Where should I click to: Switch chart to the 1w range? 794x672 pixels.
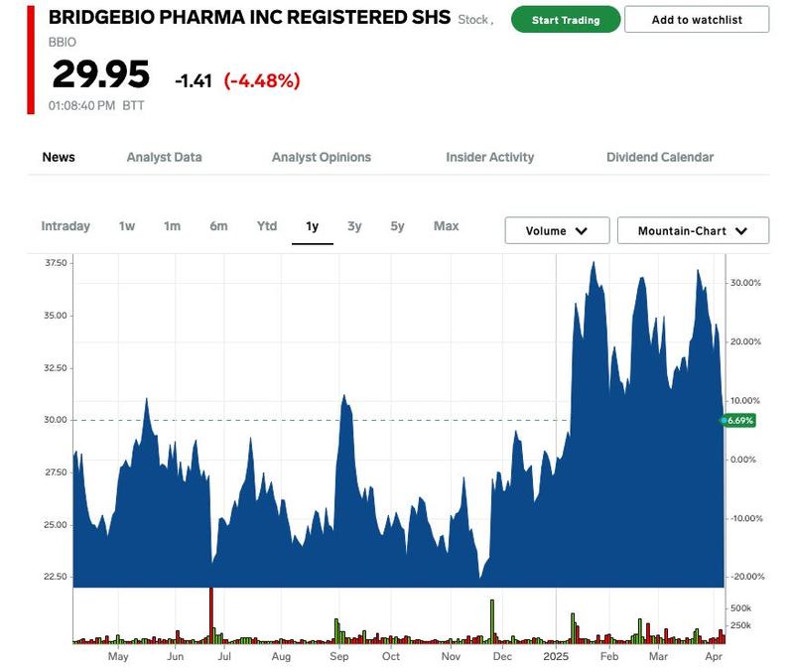(127, 226)
